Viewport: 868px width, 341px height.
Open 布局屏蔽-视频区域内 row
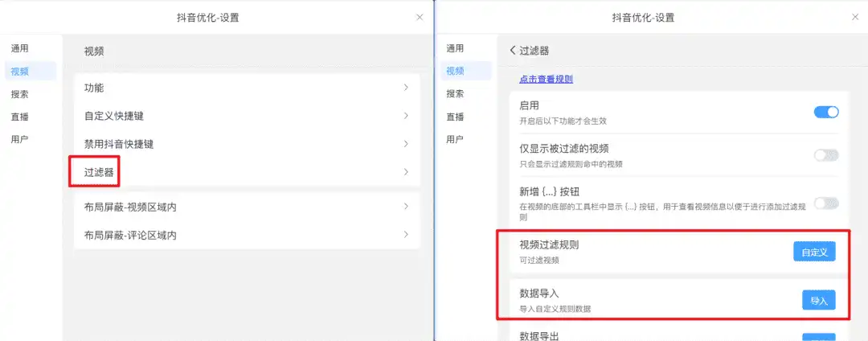[x=247, y=207]
